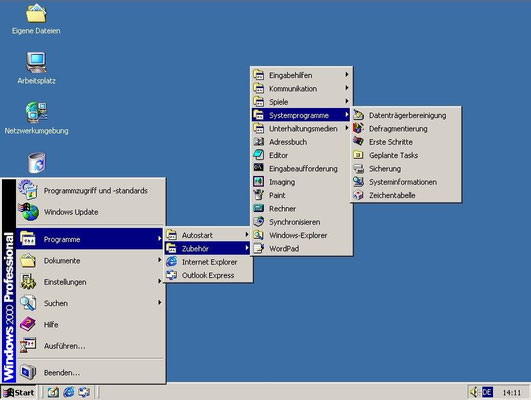This screenshot has height=400, width=531.
Task: Click the Rechner calculator icon
Action: pyautogui.click(x=259, y=208)
